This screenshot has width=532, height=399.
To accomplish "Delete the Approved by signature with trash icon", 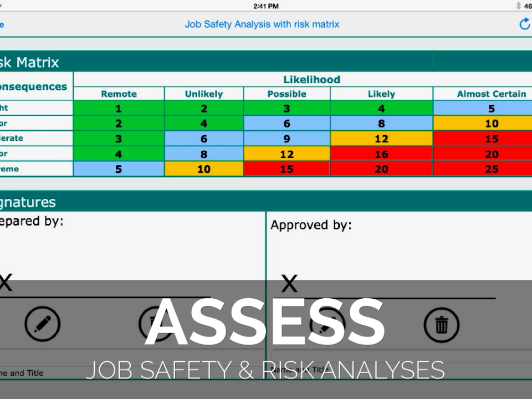I will [442, 324].
